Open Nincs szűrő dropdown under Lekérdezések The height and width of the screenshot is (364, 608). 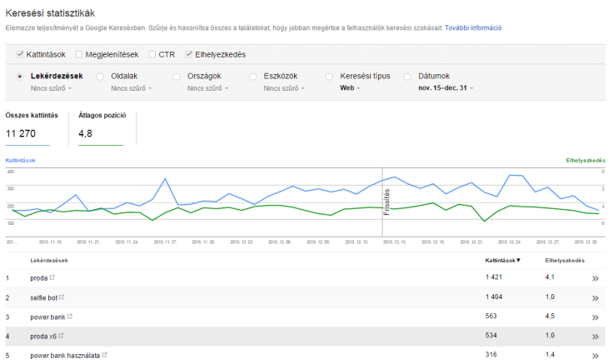point(51,88)
